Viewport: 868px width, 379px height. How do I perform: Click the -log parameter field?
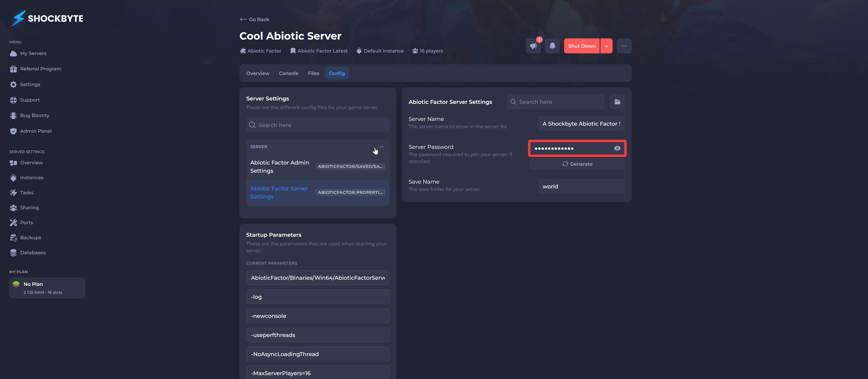(318, 297)
